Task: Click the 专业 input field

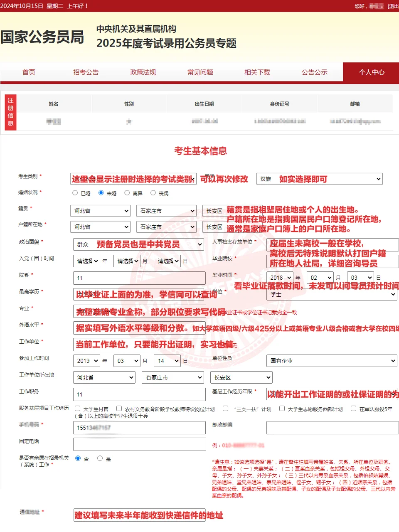Action: tap(139, 311)
